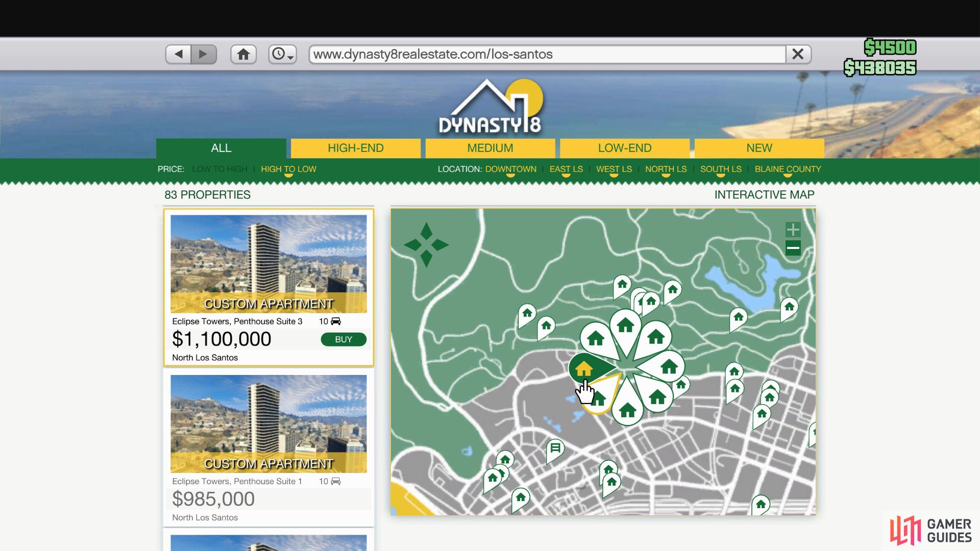Zoom out the map with the minus button
This screenshot has height=551, width=980.
coord(793,248)
